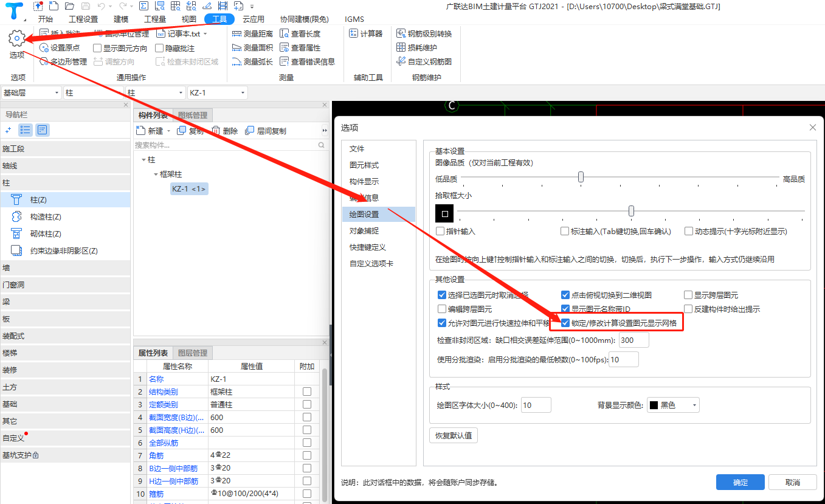
Task: Click the Σ summary calculation icon
Action: [143, 6]
